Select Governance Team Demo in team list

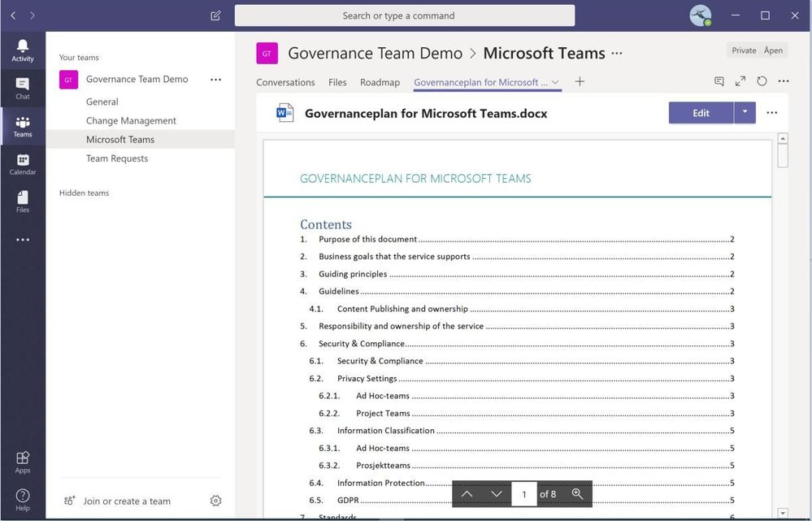coord(137,79)
